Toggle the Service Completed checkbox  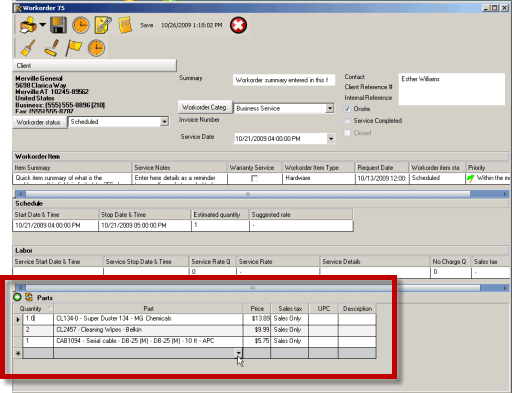[347, 121]
